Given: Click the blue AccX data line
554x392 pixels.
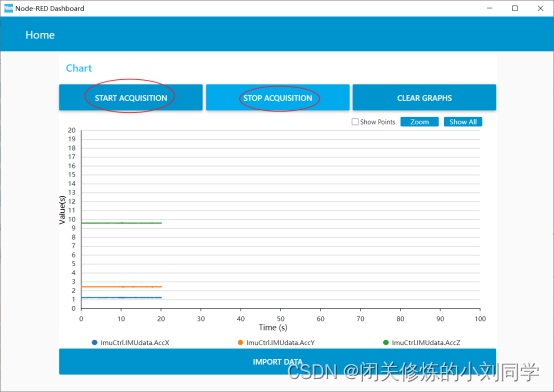Looking at the screenshot, I should pos(121,298).
